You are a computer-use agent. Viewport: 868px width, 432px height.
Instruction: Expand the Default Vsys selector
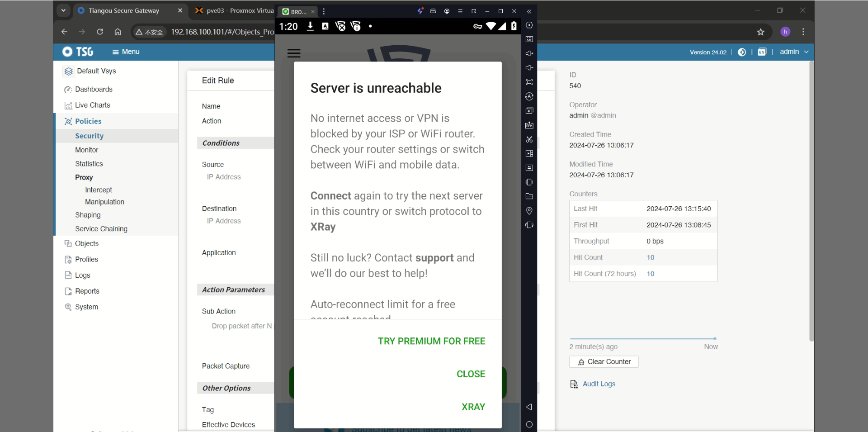(x=96, y=71)
